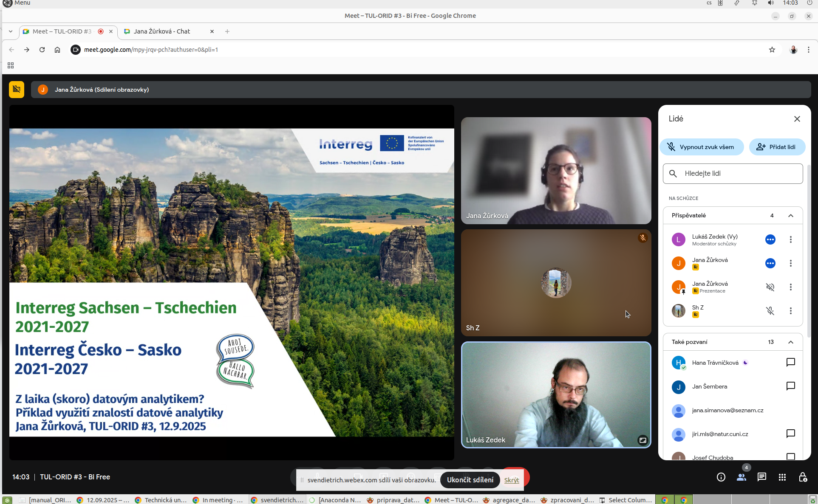Message Hana Trávníčková via chat icon

790,362
